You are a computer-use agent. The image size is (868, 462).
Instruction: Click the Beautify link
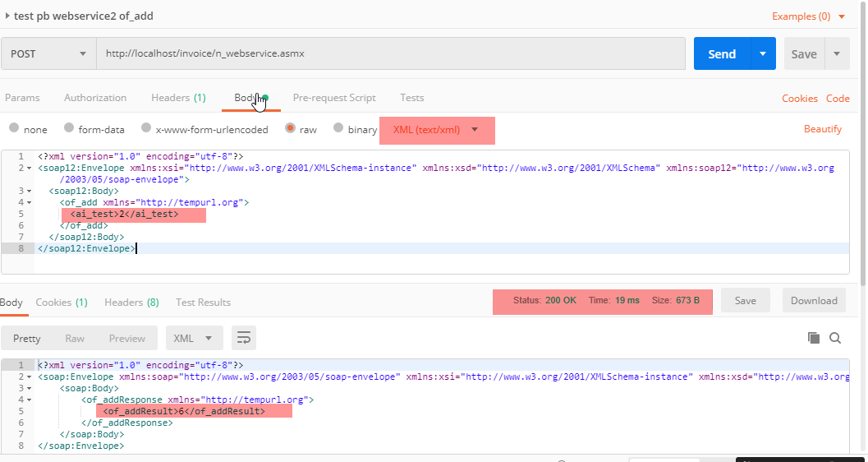point(822,129)
